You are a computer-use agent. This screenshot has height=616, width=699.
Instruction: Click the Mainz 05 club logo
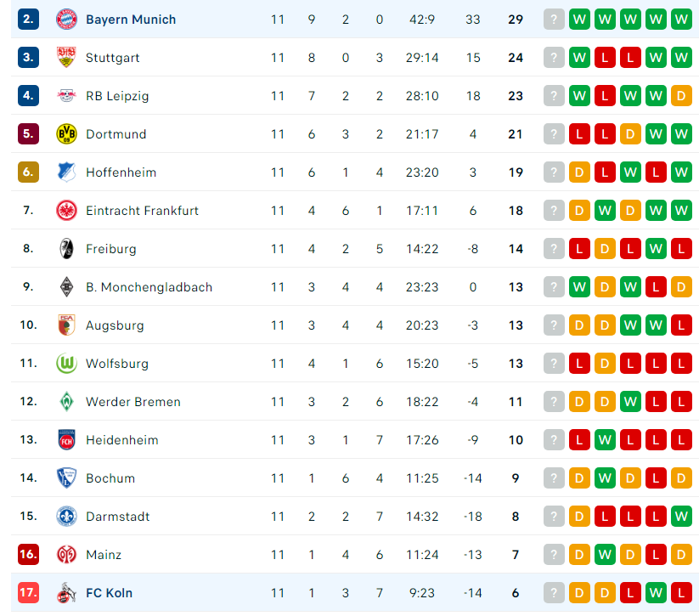[x=66, y=555]
